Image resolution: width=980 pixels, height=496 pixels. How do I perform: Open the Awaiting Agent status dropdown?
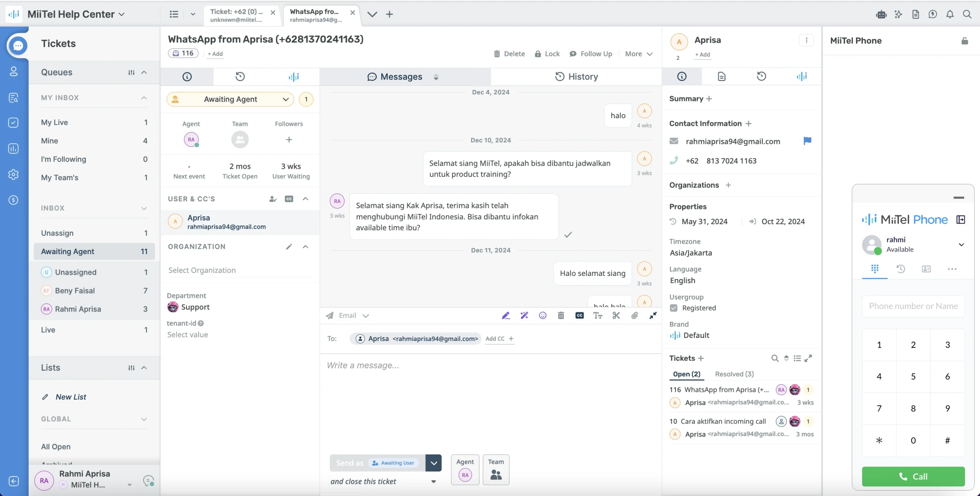pos(230,99)
